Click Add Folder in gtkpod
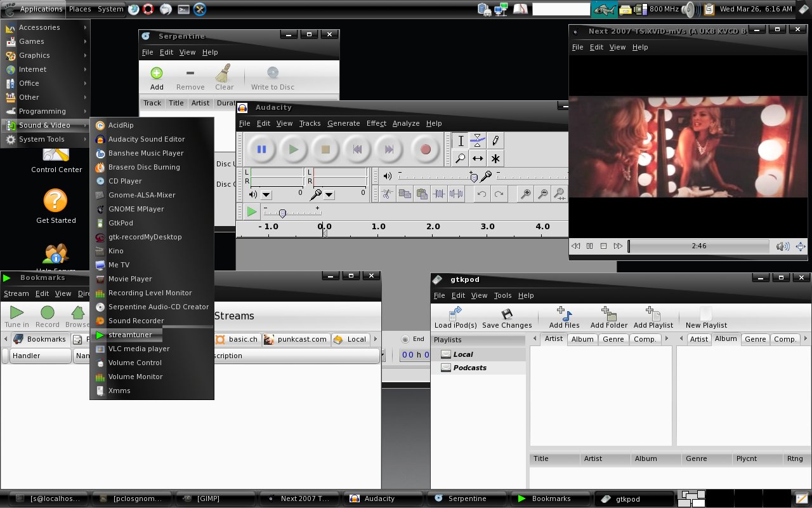The image size is (812, 508). point(608,318)
